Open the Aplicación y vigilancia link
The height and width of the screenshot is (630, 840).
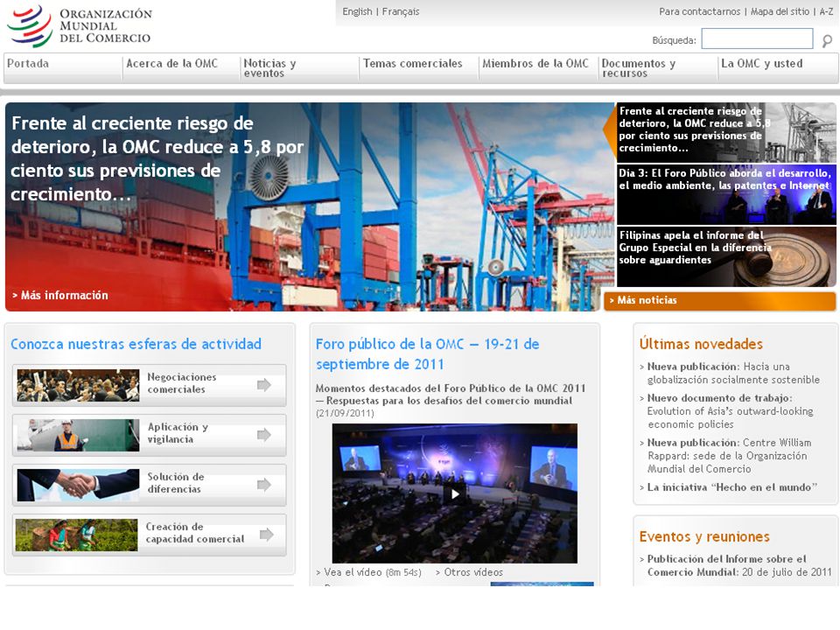(x=178, y=433)
